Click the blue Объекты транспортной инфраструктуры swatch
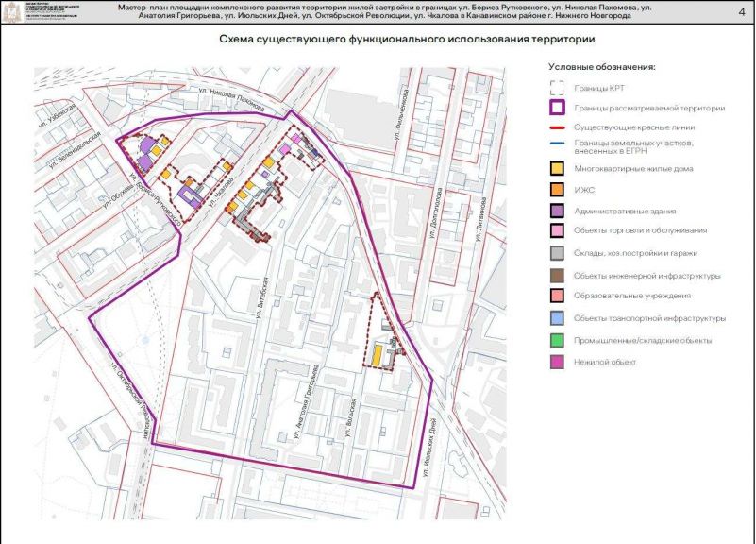Image resolution: width=756 pixels, height=544 pixels. click(x=557, y=318)
